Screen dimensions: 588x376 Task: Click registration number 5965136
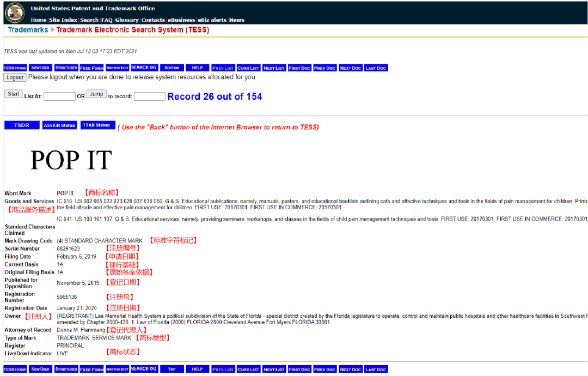pos(67,297)
